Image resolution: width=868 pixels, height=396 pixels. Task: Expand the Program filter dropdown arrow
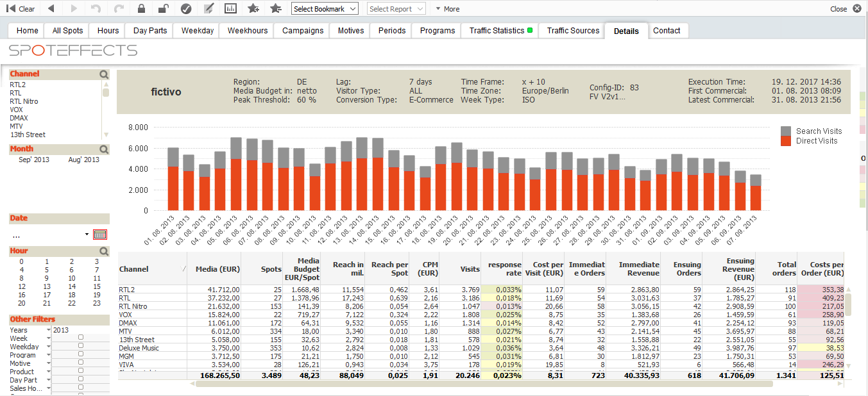[x=49, y=355]
